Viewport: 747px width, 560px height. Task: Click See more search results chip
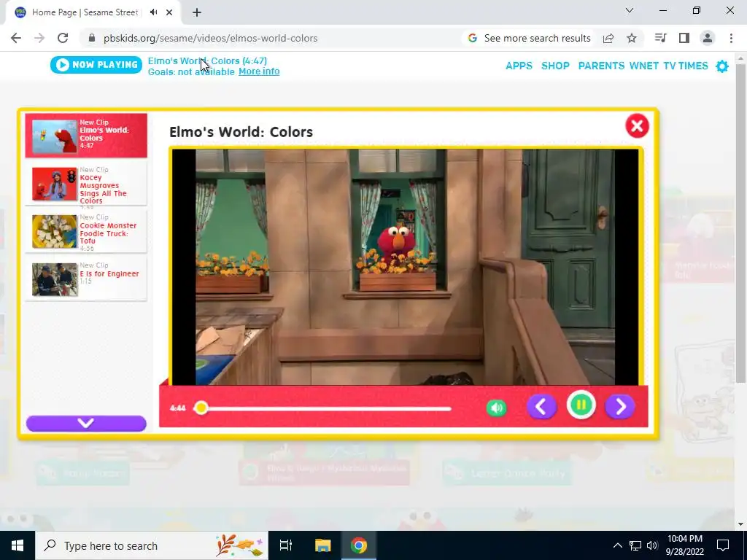pyautogui.click(x=530, y=38)
